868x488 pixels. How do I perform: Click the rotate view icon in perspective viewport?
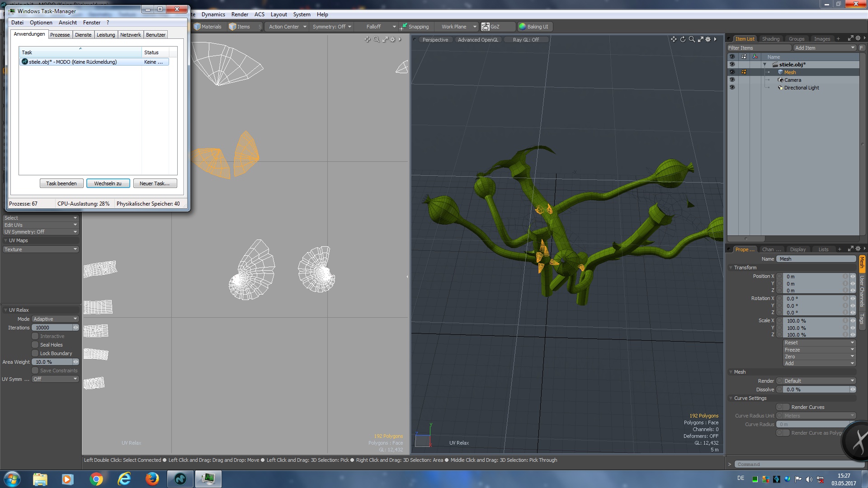point(683,39)
